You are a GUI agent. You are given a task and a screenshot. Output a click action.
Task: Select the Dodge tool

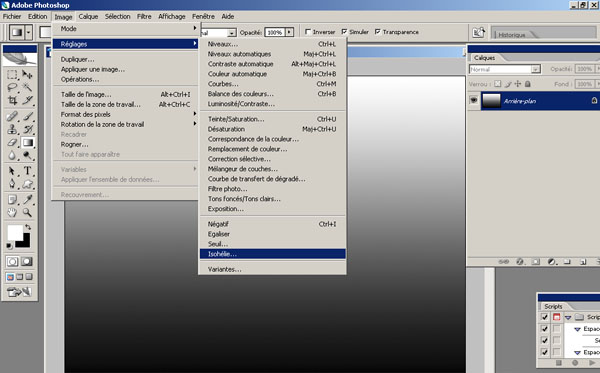pyautogui.click(x=27, y=155)
